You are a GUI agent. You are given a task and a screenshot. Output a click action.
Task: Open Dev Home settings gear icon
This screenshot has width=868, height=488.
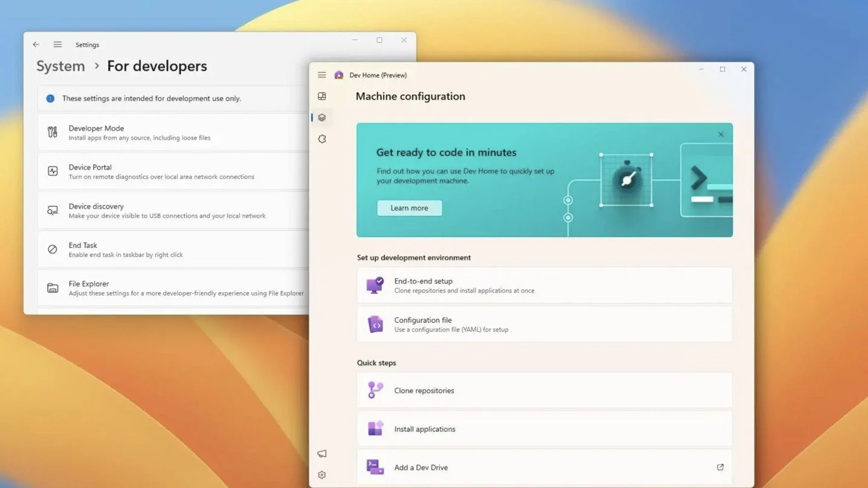[x=322, y=475]
